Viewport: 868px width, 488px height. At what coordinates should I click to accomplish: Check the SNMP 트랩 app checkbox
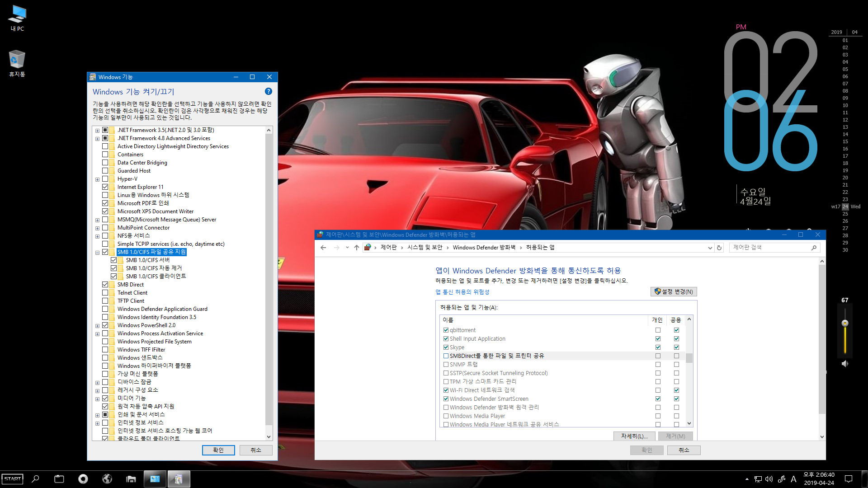(x=446, y=365)
